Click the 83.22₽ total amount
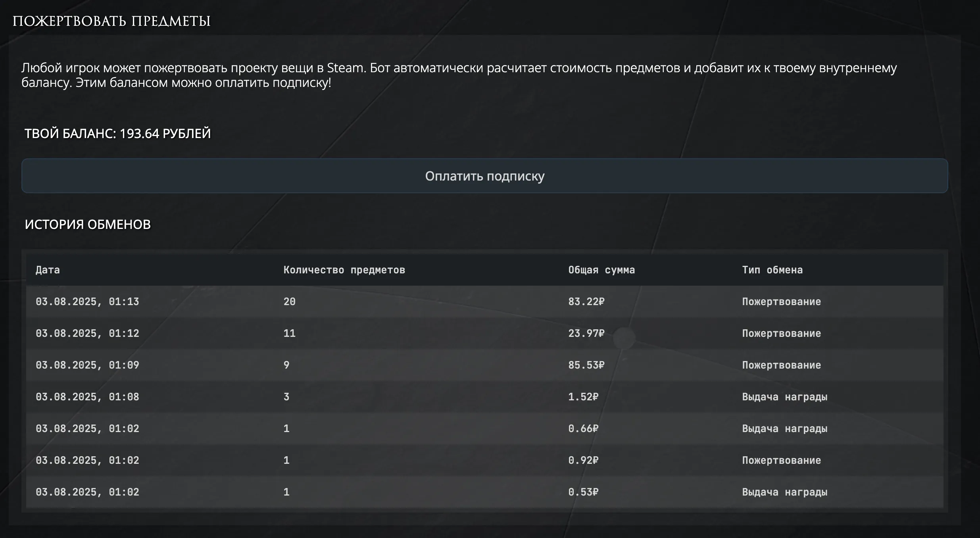The width and height of the screenshot is (980, 538). tap(586, 302)
